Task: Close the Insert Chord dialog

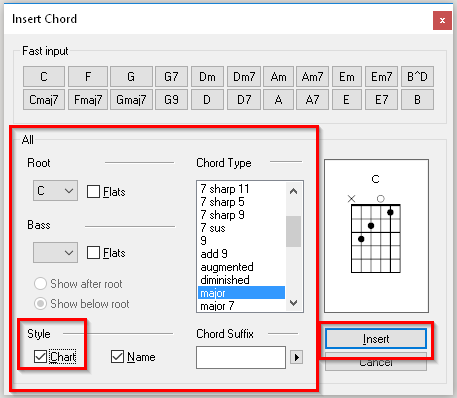Action: click(442, 20)
